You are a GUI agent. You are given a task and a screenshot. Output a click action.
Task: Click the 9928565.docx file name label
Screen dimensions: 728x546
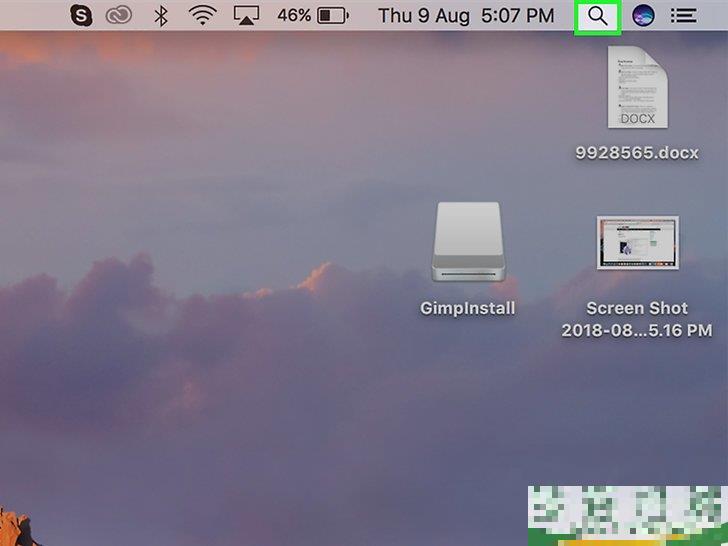pos(637,153)
